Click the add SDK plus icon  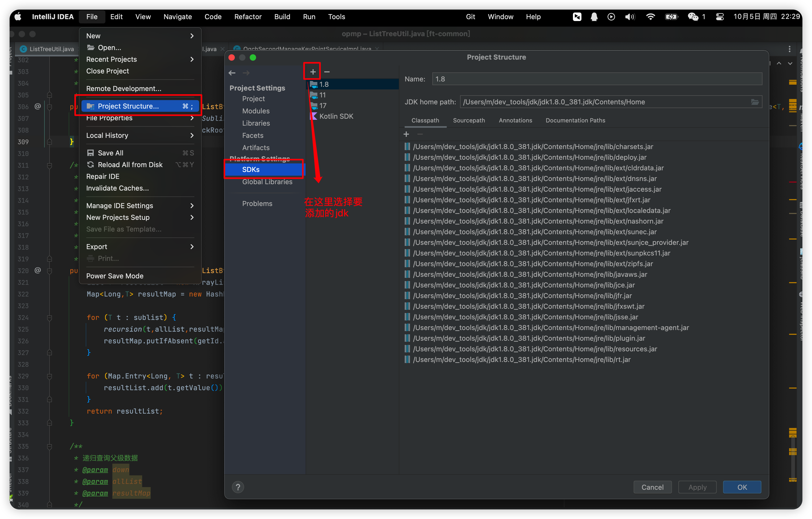tap(313, 72)
